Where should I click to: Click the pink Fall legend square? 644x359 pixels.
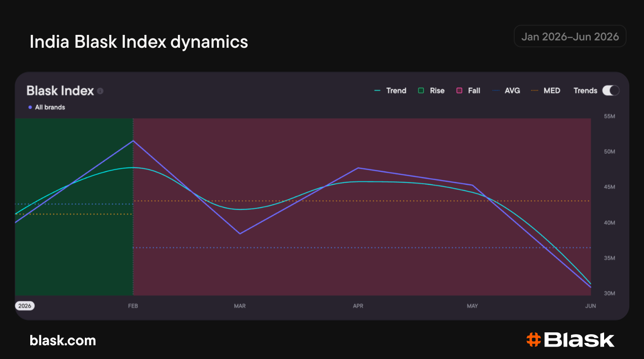[459, 91]
